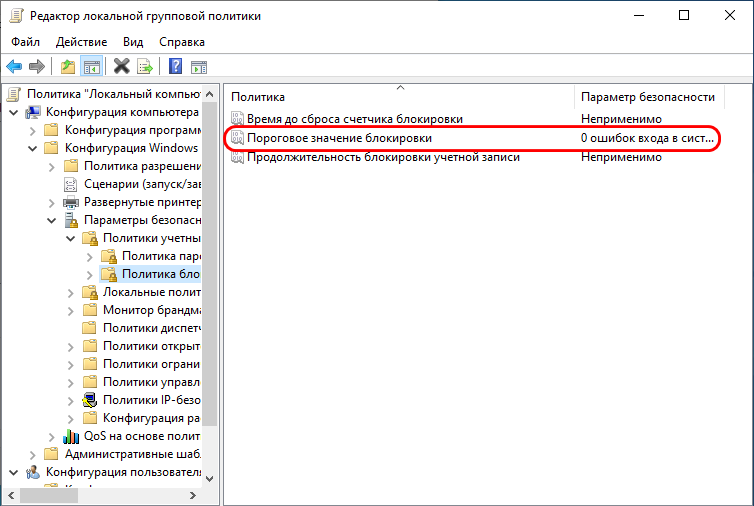Image resolution: width=754 pixels, height=506 pixels.
Task: Toggle the Show/Hide console tree icon
Action: (91, 67)
